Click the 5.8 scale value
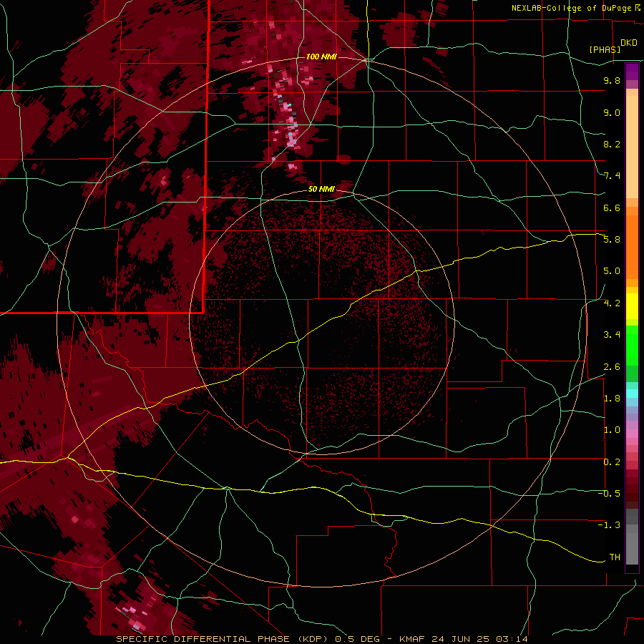The width and height of the screenshot is (644, 644). click(612, 240)
